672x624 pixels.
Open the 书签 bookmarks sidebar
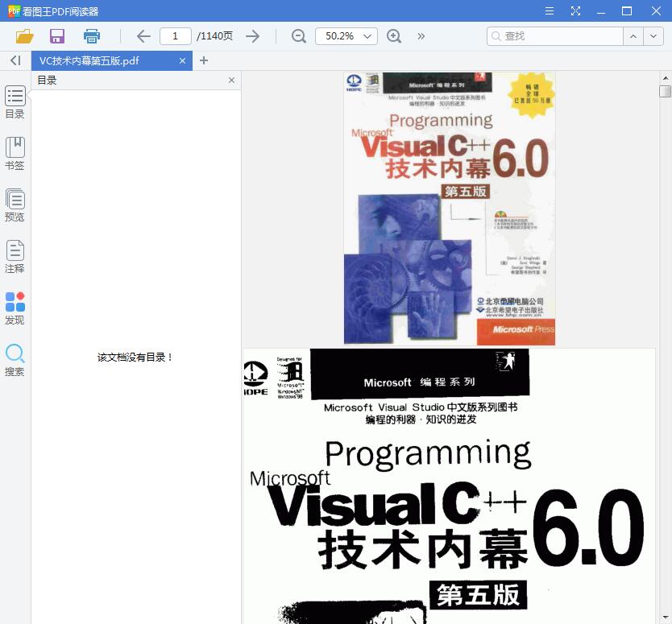coord(15,153)
